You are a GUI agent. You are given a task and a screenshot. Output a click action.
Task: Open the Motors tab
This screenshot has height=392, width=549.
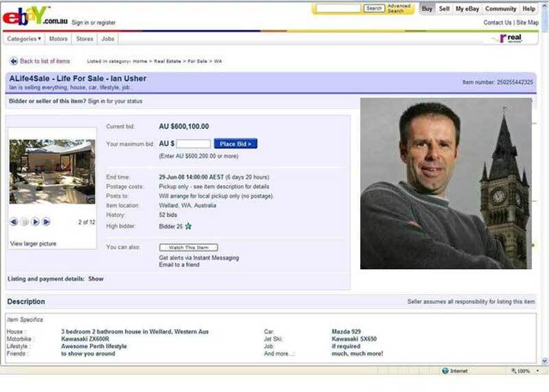point(58,39)
